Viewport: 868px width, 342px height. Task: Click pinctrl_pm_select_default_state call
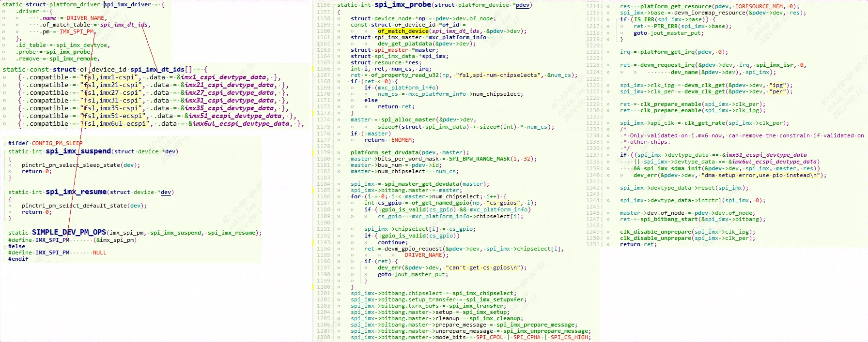[x=75, y=206]
